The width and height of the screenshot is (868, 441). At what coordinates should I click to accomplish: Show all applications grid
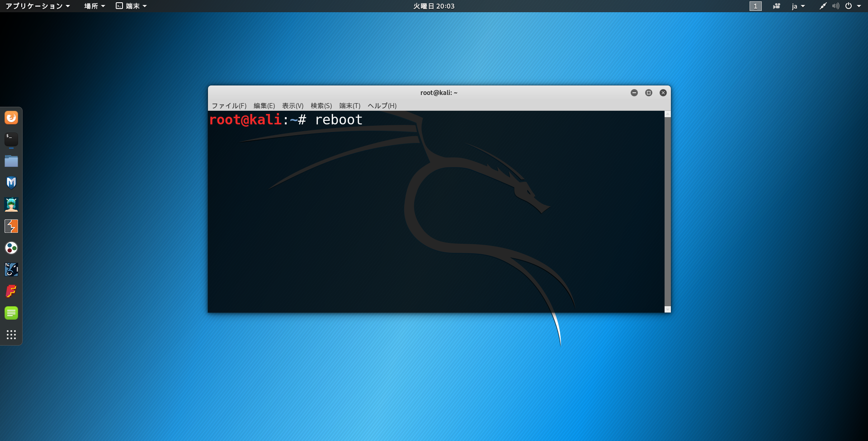(11, 335)
